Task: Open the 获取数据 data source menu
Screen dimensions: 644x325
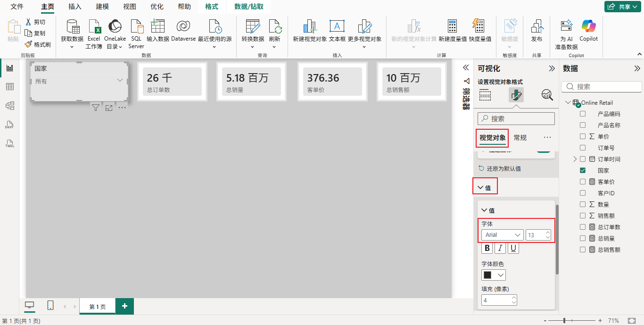Action: click(x=72, y=34)
